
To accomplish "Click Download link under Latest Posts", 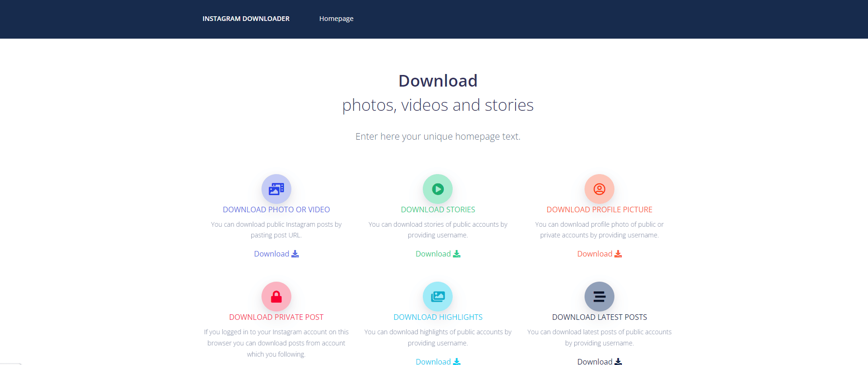I will [x=599, y=361].
